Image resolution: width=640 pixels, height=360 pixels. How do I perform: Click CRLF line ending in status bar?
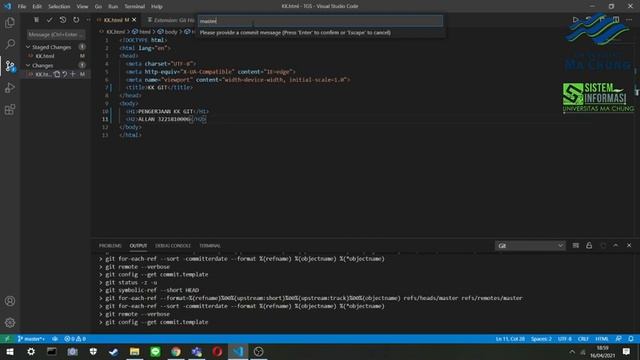click(583, 339)
